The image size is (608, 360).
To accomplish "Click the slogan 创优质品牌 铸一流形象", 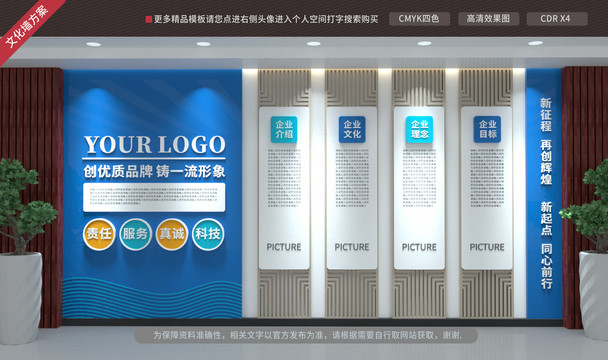I will (154, 171).
